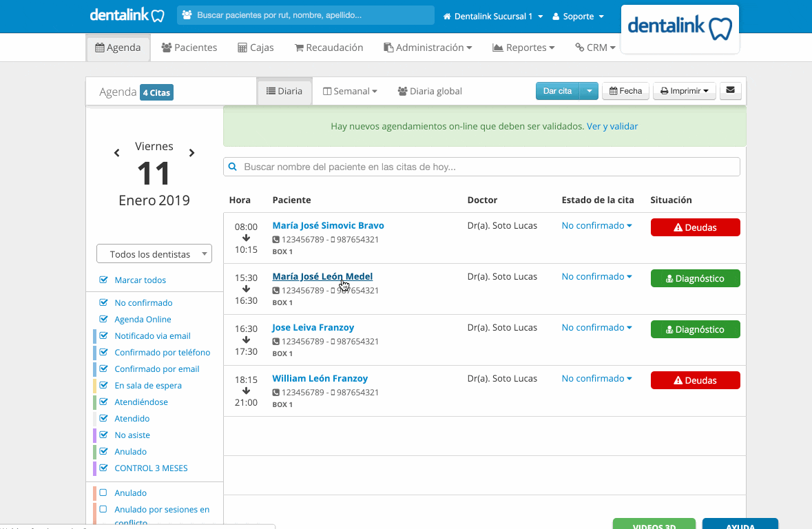Toggle the En sala de espera filter checkbox

click(103, 386)
